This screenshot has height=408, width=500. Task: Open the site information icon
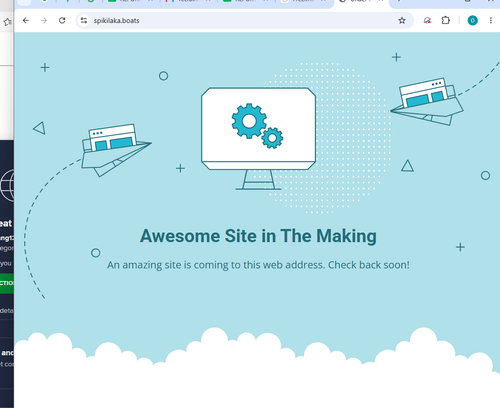pos(84,21)
